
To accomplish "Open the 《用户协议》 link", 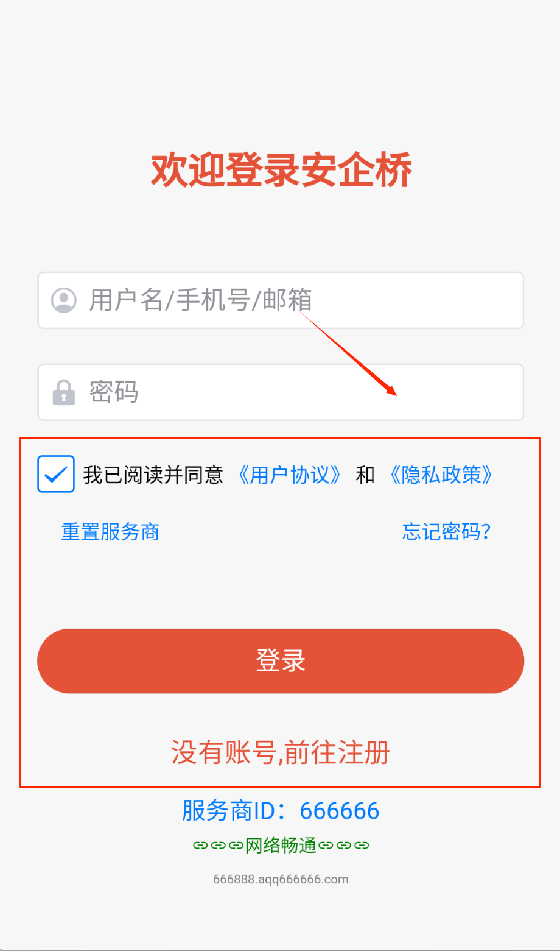I will click(x=290, y=475).
